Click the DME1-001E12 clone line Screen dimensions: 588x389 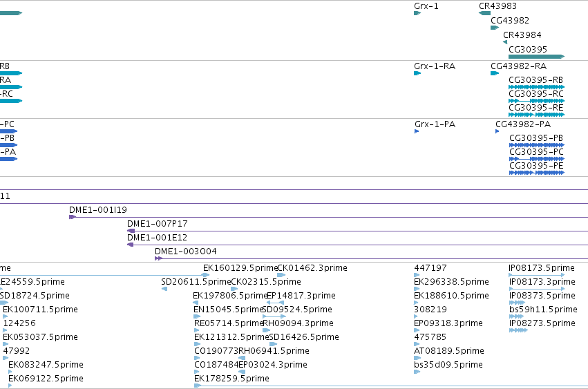(357, 245)
